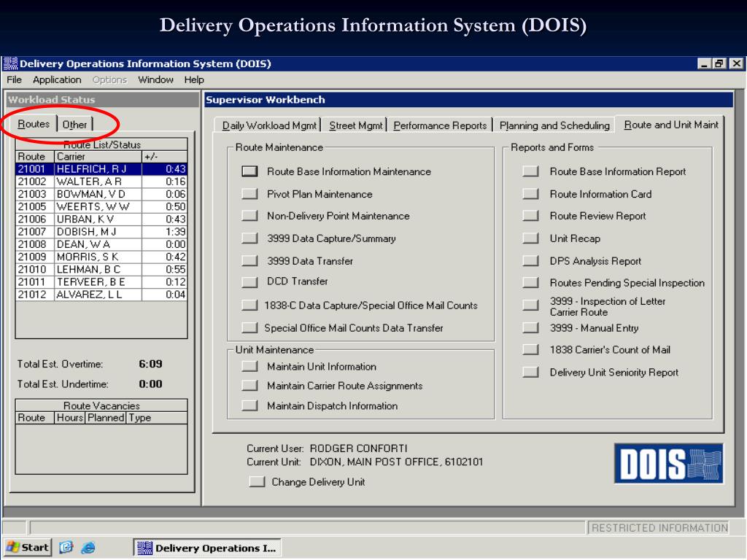Click the Change Delivery Unit button
The width and height of the screenshot is (747, 560).
[258, 481]
